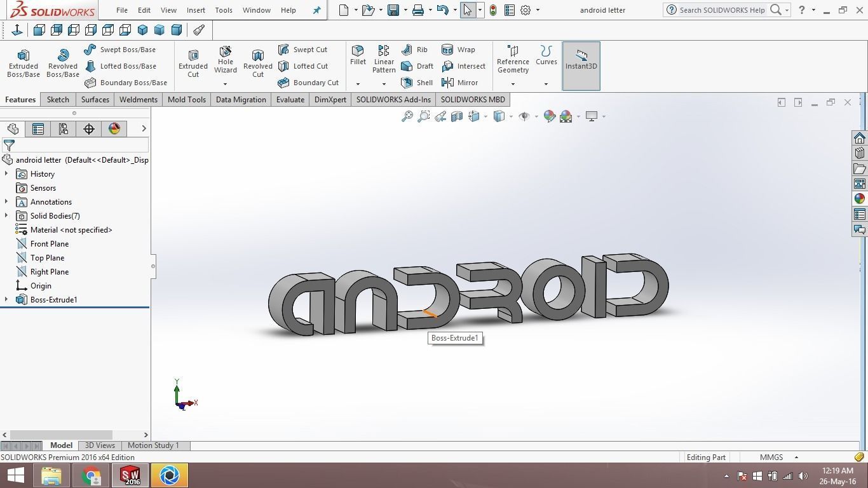868x488 pixels.
Task: Expand Solid Bodies(7) in the feature tree
Action: pos(6,215)
